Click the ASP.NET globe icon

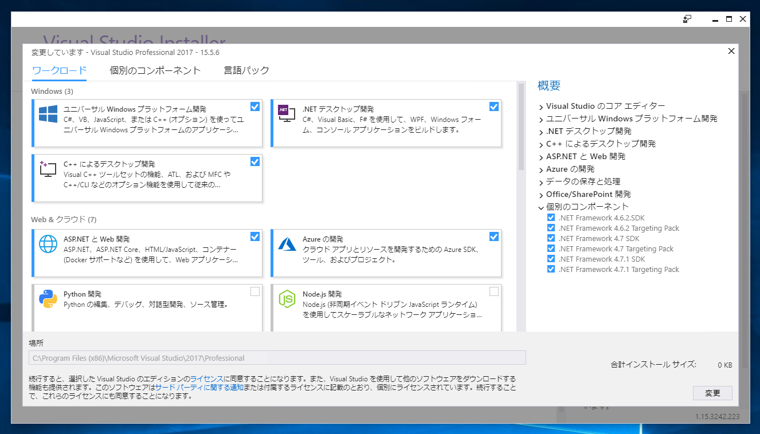[x=48, y=244]
